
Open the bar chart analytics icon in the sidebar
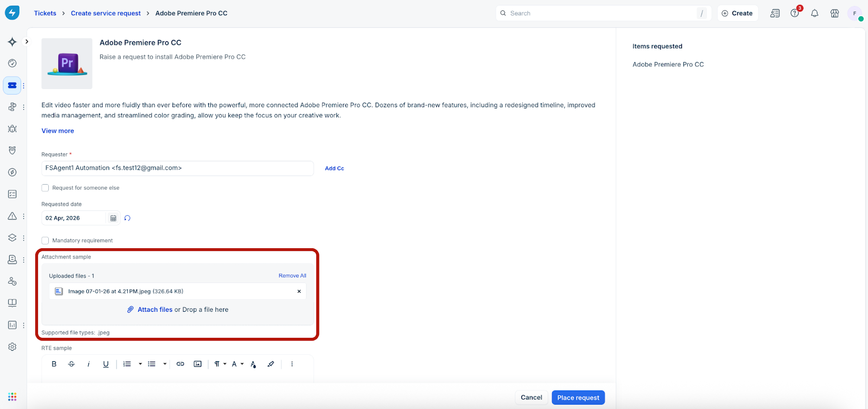tap(12, 325)
